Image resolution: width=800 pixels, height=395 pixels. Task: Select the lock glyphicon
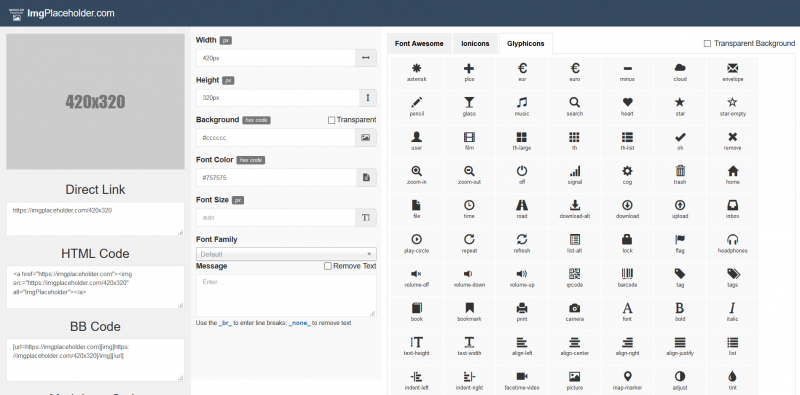coord(627,244)
